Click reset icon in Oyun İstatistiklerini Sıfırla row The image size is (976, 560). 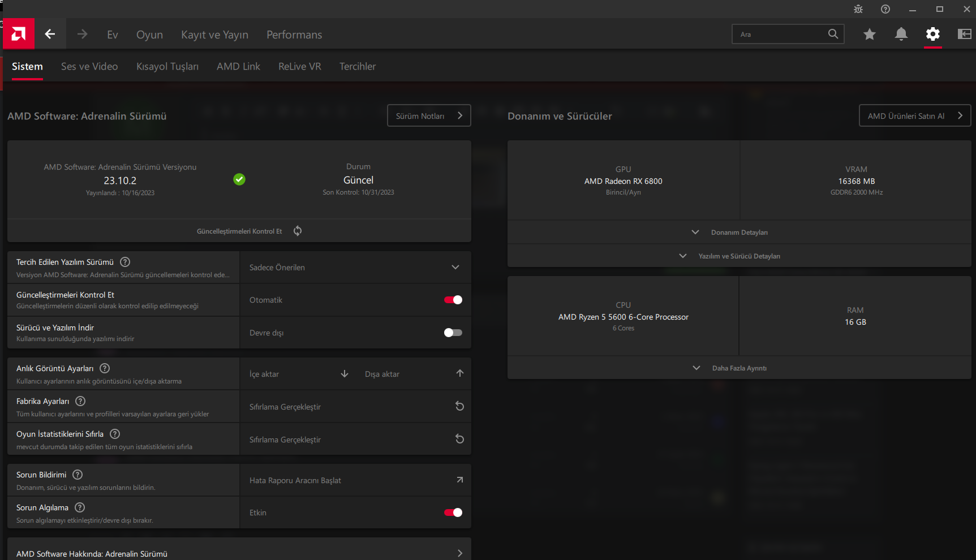click(x=460, y=439)
